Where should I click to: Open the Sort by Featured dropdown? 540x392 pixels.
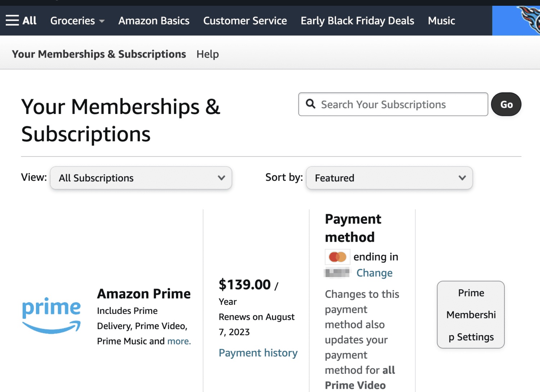click(389, 178)
